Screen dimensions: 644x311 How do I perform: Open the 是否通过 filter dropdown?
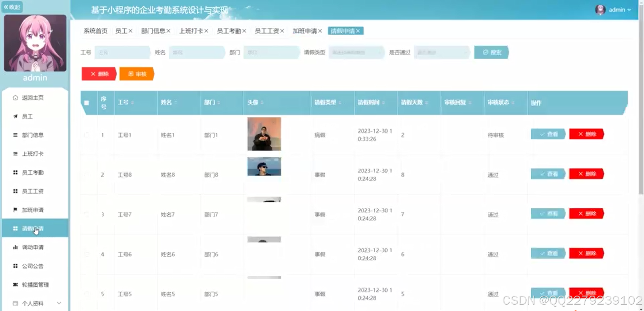441,52
